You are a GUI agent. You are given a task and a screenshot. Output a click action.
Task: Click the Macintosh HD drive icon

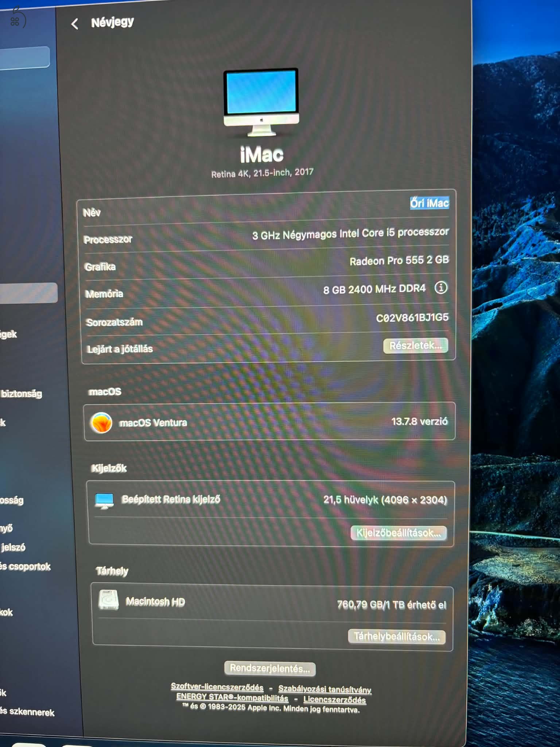pos(109,600)
